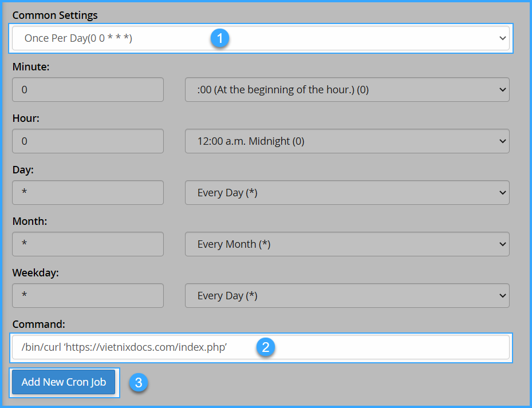Click the blue number 2 badge
Image resolution: width=532 pixels, height=408 pixels.
pos(265,347)
